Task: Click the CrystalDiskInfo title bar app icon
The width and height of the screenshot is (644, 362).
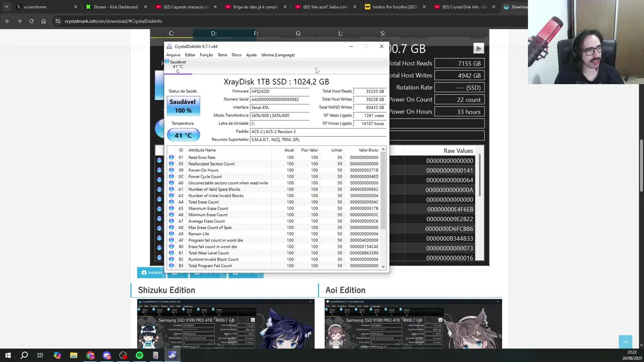Action: click(x=170, y=47)
